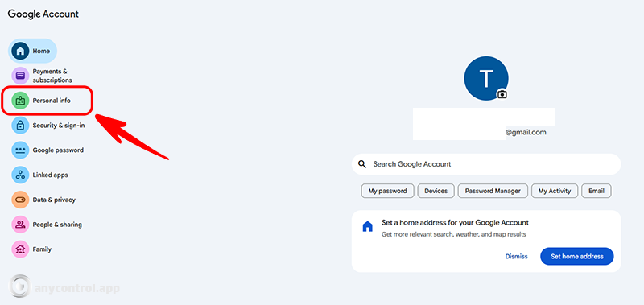Open the My Activity chip

[555, 191]
